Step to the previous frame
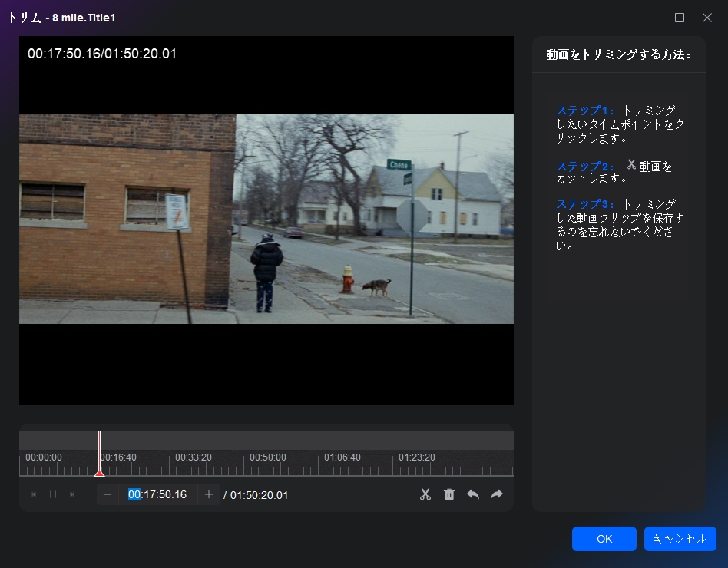 [x=34, y=494]
